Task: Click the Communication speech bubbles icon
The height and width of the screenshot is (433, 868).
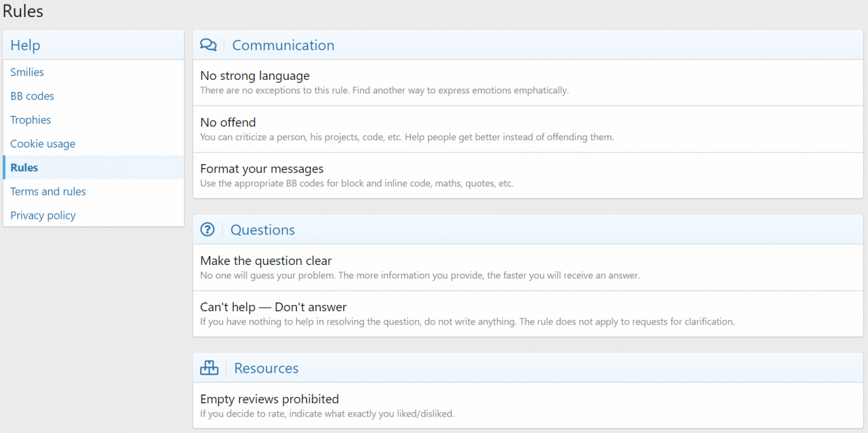Action: tap(208, 45)
